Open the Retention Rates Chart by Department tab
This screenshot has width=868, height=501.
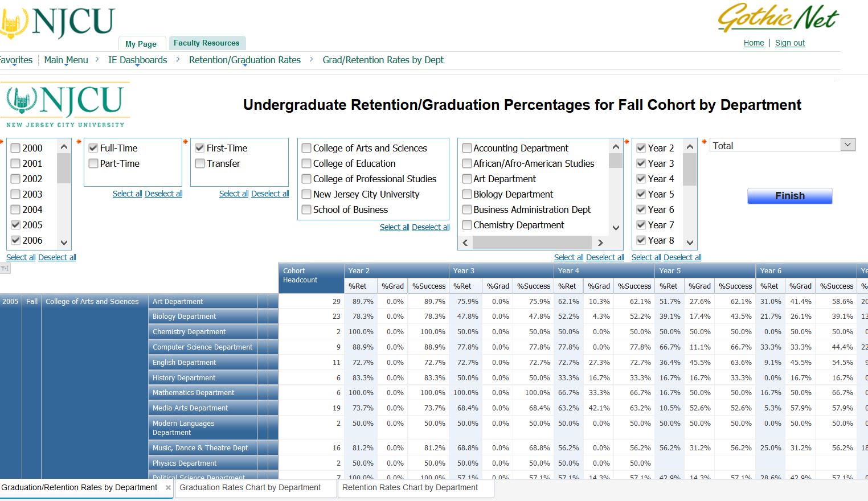415,488
